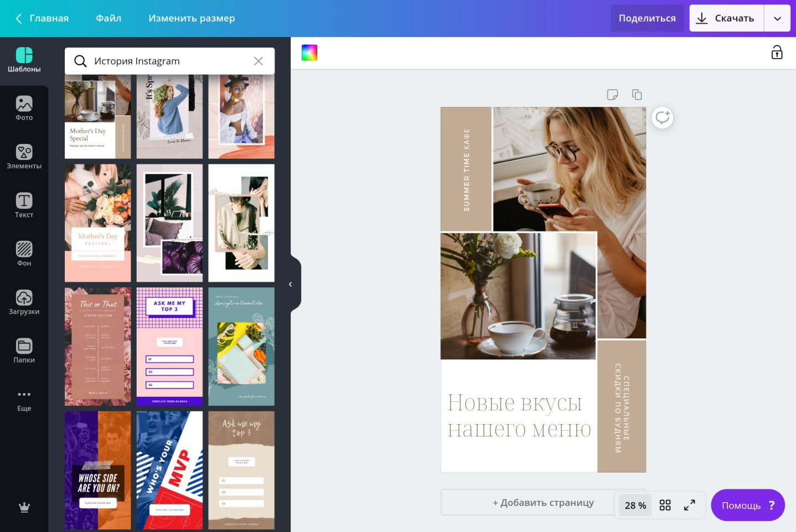This screenshot has width=796, height=532.
Task: Select Springtime Essentials teal template
Action: pos(241,347)
